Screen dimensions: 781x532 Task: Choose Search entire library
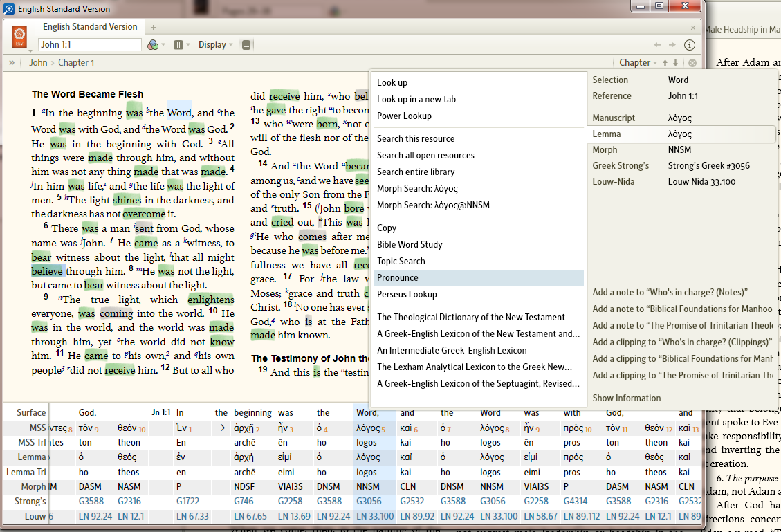click(479, 172)
